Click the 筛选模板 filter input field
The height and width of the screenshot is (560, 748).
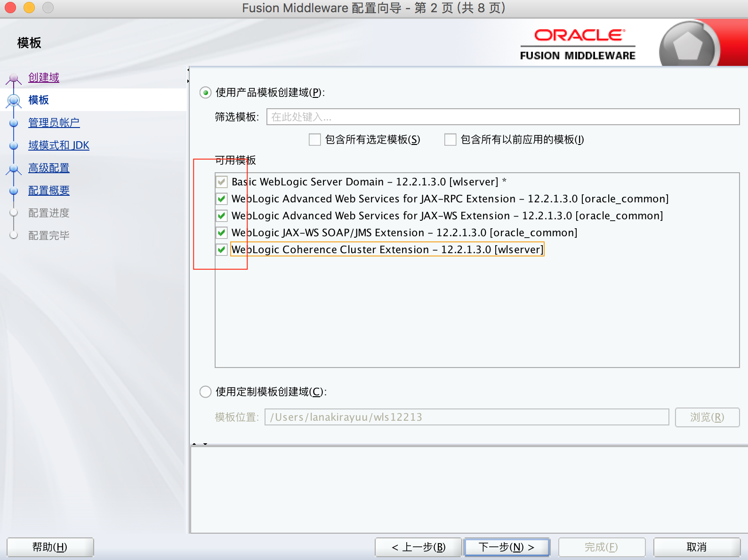pyautogui.click(x=503, y=117)
